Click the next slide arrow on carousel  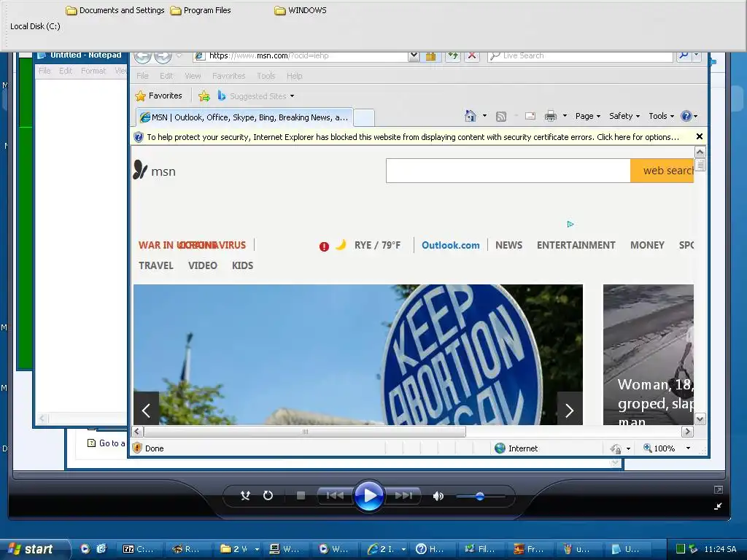[569, 410]
